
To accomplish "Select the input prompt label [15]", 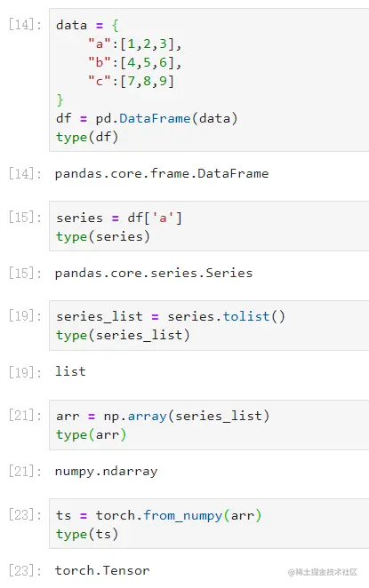I will 25,218.
